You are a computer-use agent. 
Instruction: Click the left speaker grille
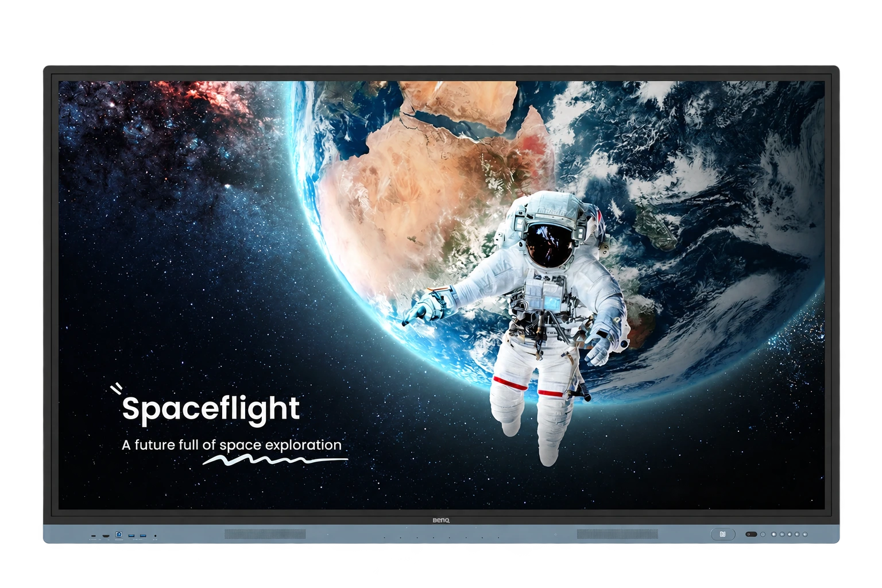pos(265,534)
